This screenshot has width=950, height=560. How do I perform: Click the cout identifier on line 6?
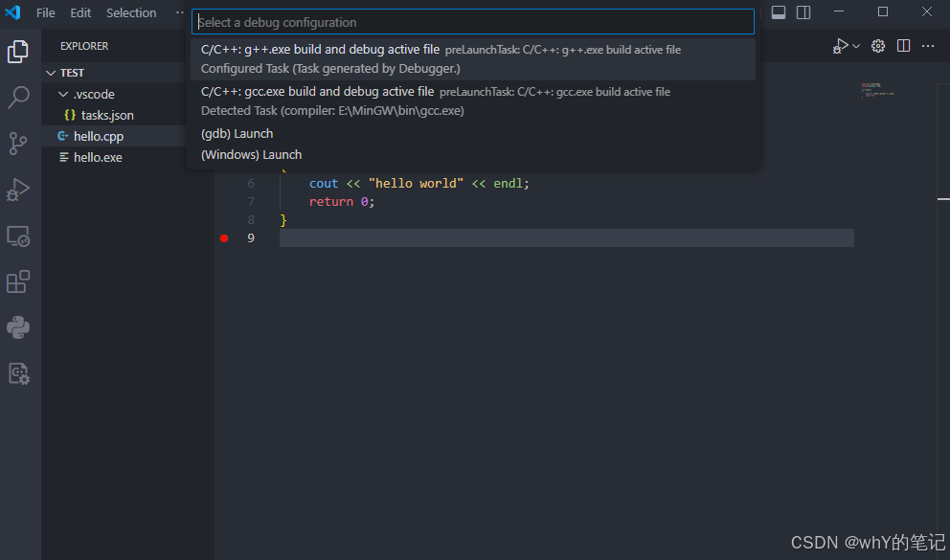point(324,184)
